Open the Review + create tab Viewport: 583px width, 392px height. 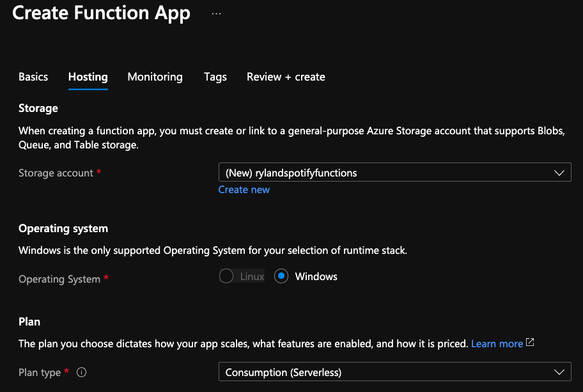click(x=286, y=77)
